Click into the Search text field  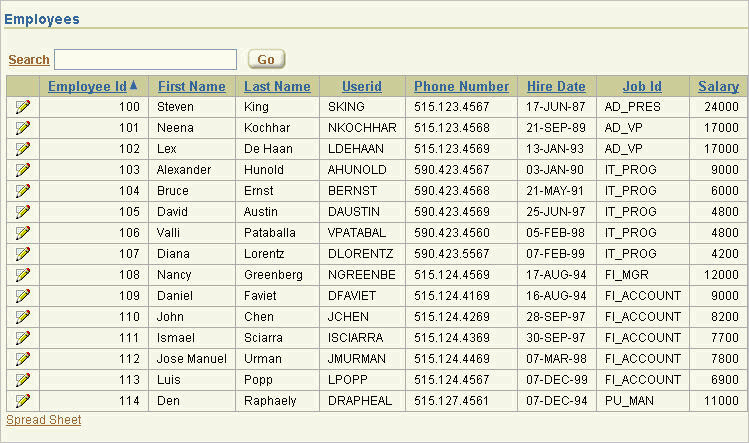tap(145, 60)
